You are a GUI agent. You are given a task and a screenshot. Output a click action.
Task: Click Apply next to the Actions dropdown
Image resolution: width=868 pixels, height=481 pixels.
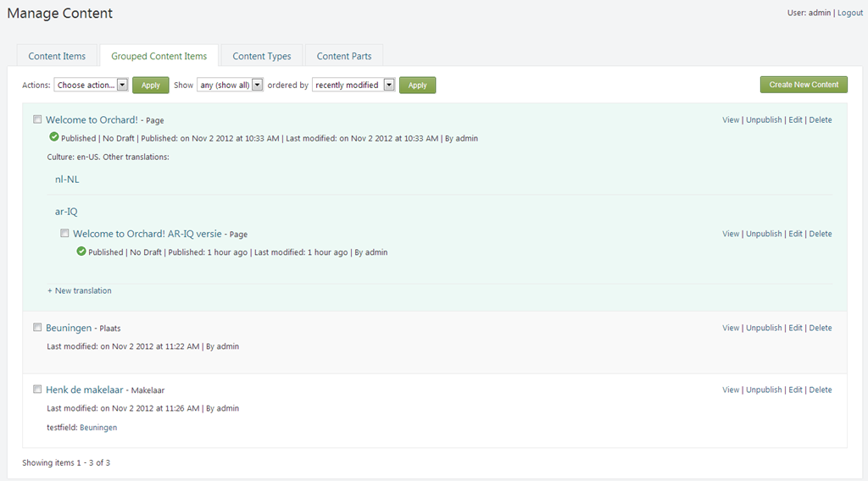pos(151,86)
